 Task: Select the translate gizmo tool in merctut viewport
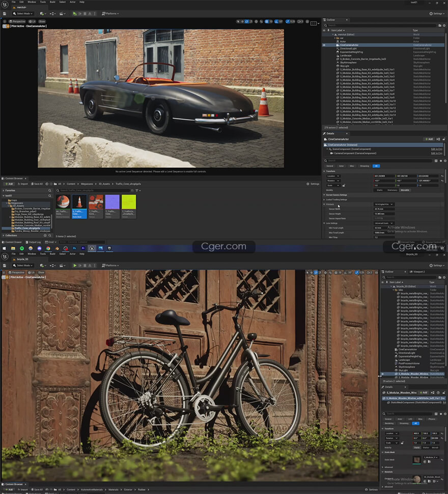242,21
